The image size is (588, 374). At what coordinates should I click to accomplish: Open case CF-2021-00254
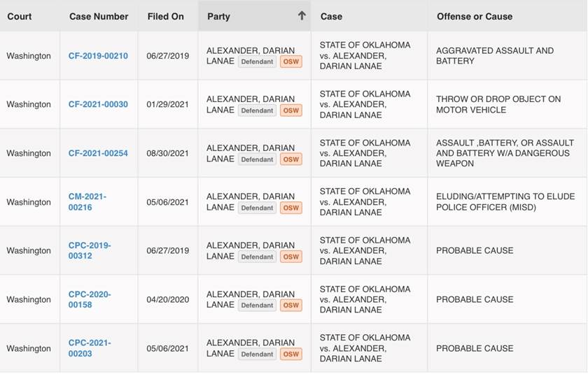(x=98, y=154)
